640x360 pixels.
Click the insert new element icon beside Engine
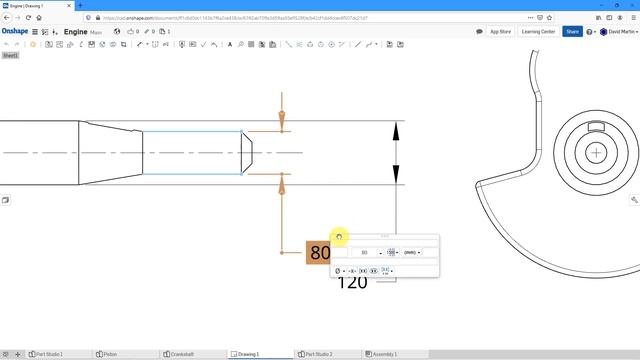coord(55,32)
